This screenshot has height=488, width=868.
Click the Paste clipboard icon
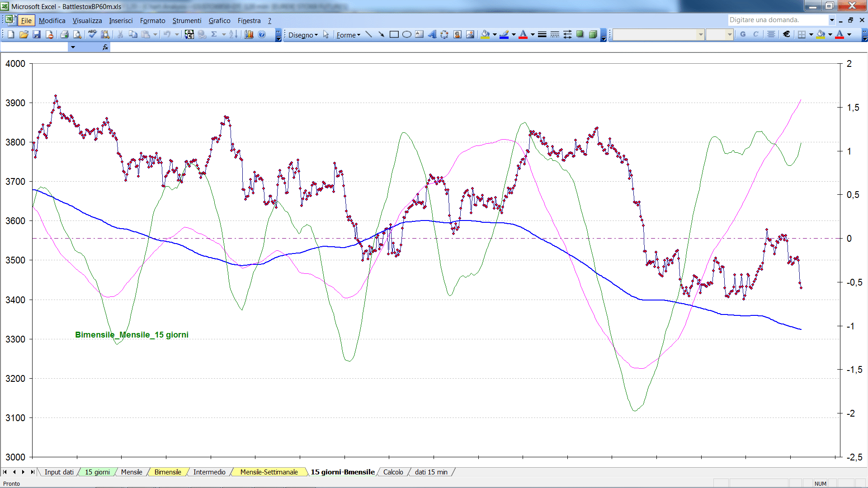click(146, 34)
